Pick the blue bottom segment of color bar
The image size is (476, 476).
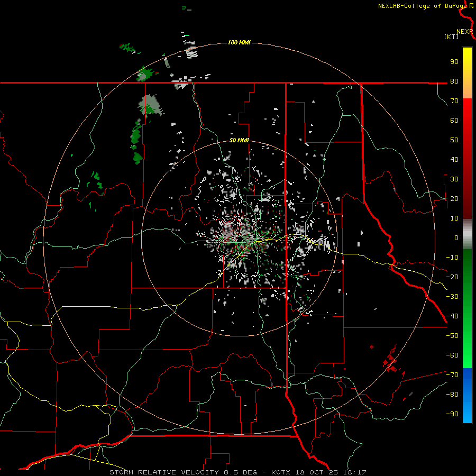point(467,396)
